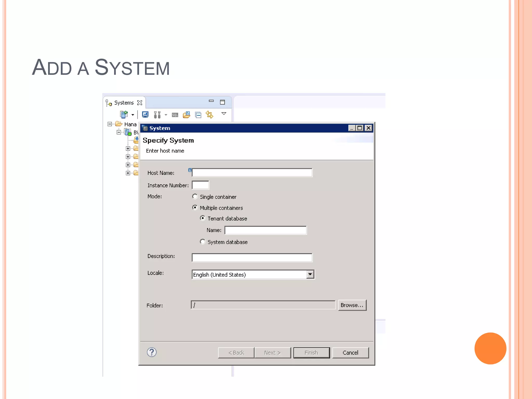
Task: Open the Locale dropdown list
Action: [310, 275]
